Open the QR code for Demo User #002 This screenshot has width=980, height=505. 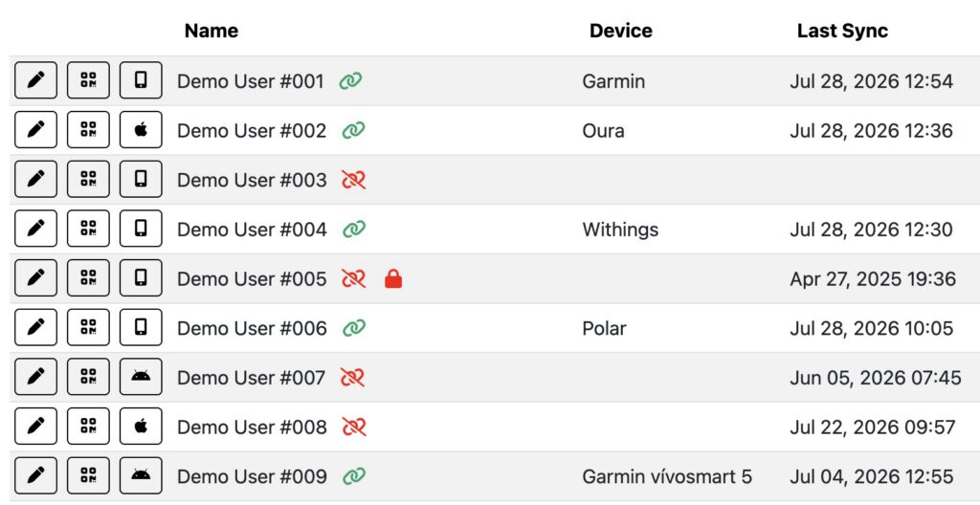click(x=88, y=130)
